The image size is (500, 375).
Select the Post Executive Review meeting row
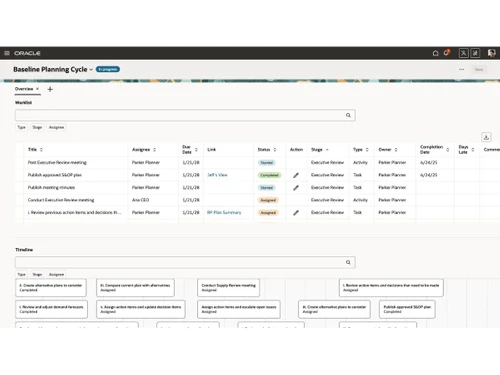coord(257,163)
